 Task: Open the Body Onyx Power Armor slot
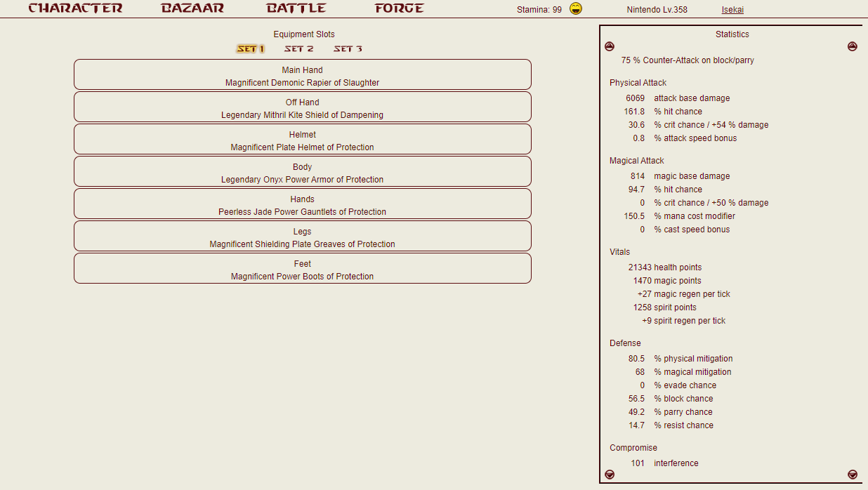pyautogui.click(x=302, y=172)
